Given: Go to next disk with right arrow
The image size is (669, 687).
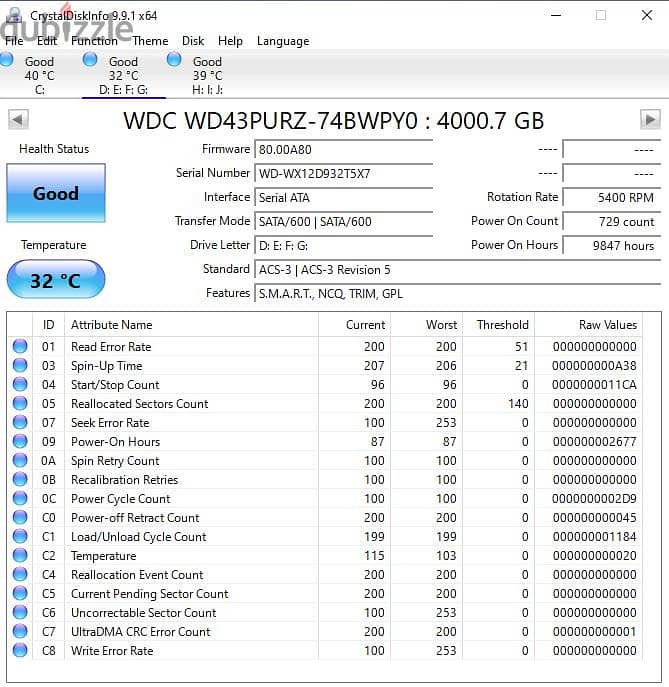Looking at the screenshot, I should (x=650, y=119).
